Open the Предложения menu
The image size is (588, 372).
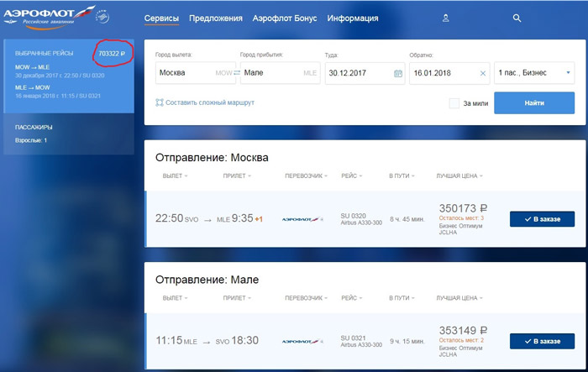[216, 18]
